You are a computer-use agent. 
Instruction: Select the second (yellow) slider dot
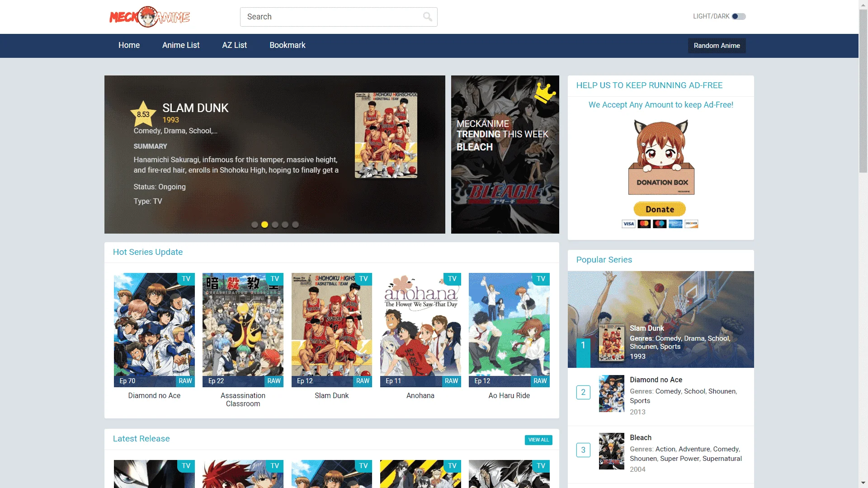point(265,225)
